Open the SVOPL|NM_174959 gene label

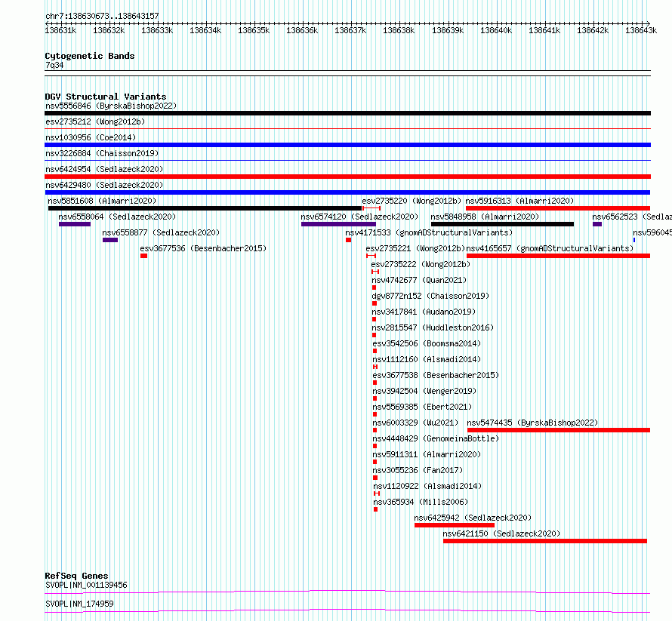pos(79,604)
